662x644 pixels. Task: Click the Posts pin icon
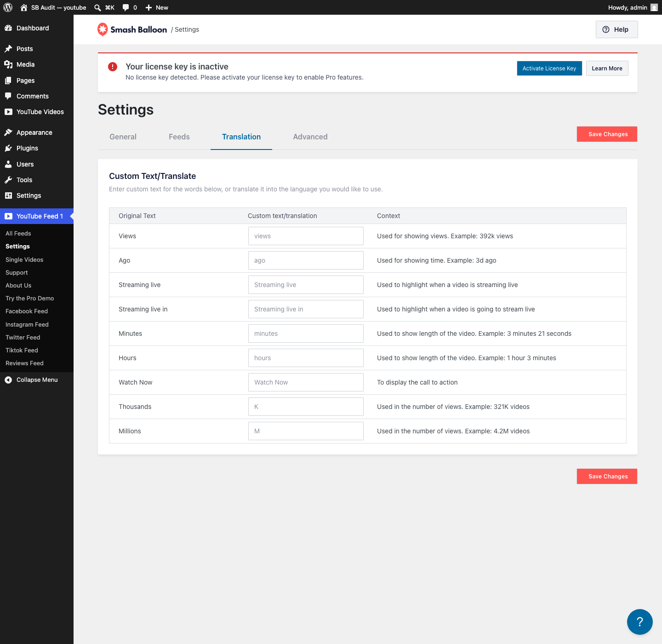tap(8, 49)
